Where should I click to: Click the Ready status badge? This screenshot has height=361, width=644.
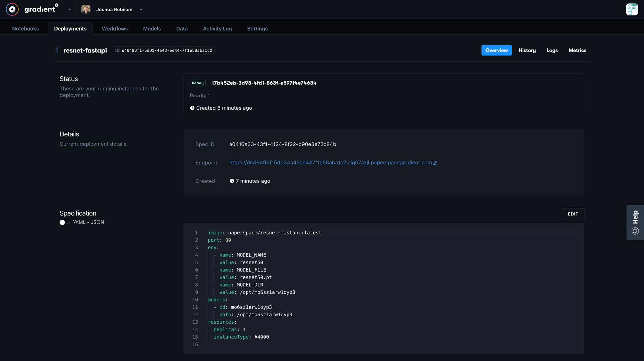pos(198,83)
